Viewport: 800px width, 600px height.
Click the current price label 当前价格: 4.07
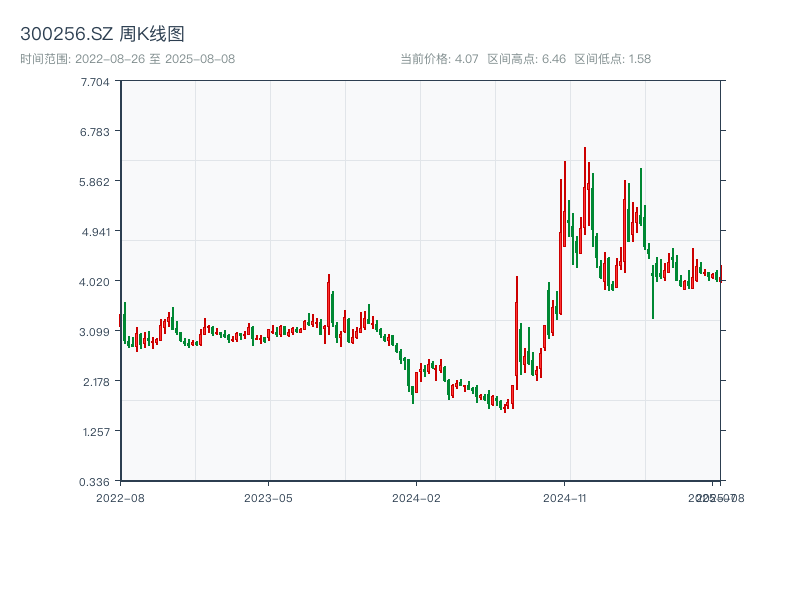click(x=439, y=59)
